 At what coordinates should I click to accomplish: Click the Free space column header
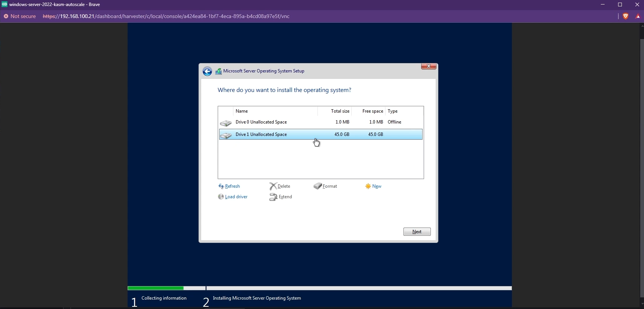372,111
